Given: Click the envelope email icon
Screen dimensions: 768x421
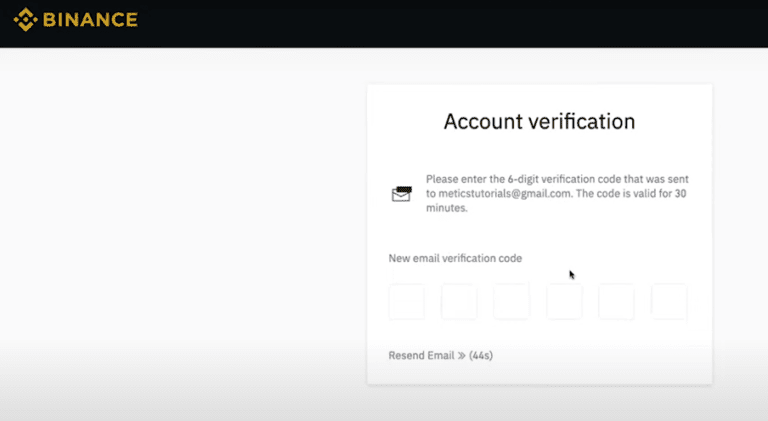Looking at the screenshot, I should click(402, 194).
